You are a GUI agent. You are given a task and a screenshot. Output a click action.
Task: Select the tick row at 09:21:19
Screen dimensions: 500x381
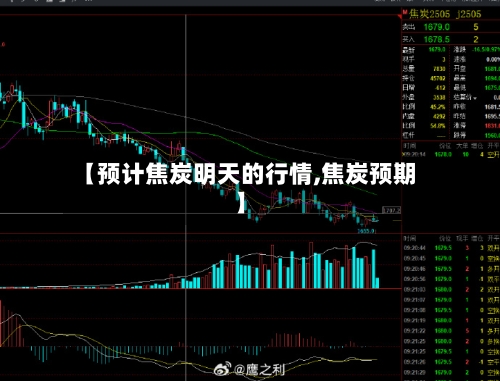pyautogui.click(x=451, y=320)
